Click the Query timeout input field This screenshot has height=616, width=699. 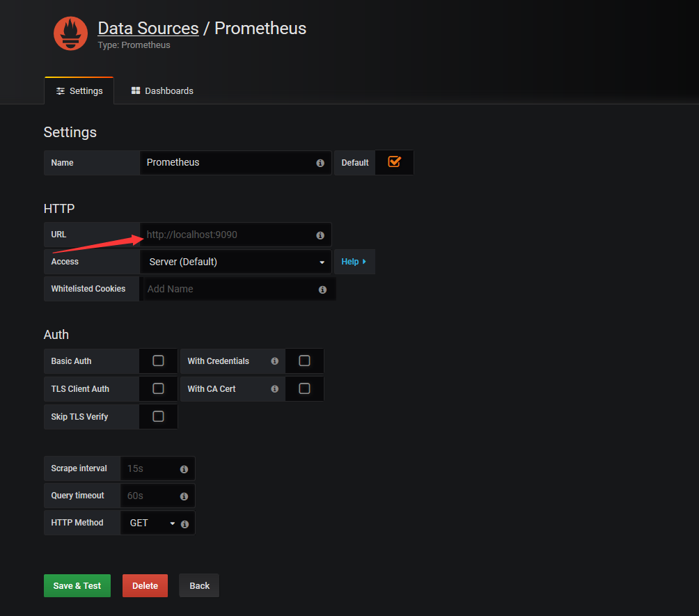click(157, 496)
